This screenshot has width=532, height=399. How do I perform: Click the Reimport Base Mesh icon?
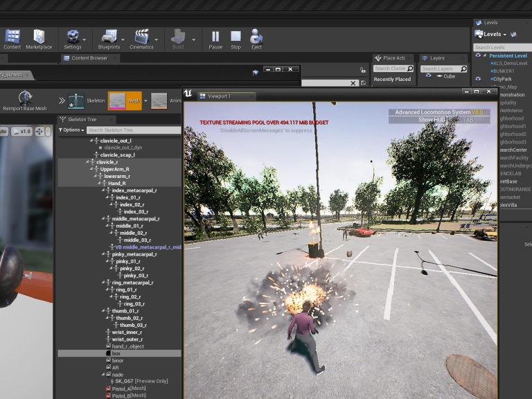[25, 98]
